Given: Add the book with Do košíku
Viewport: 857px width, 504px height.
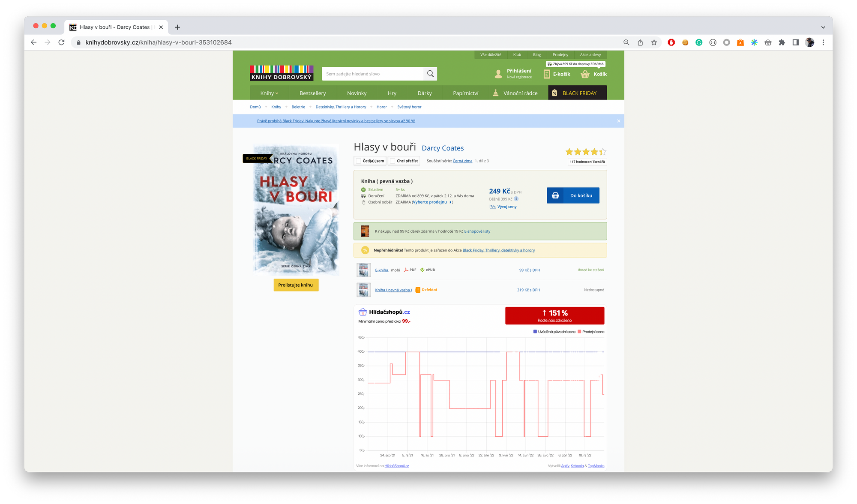Looking at the screenshot, I should click(573, 195).
